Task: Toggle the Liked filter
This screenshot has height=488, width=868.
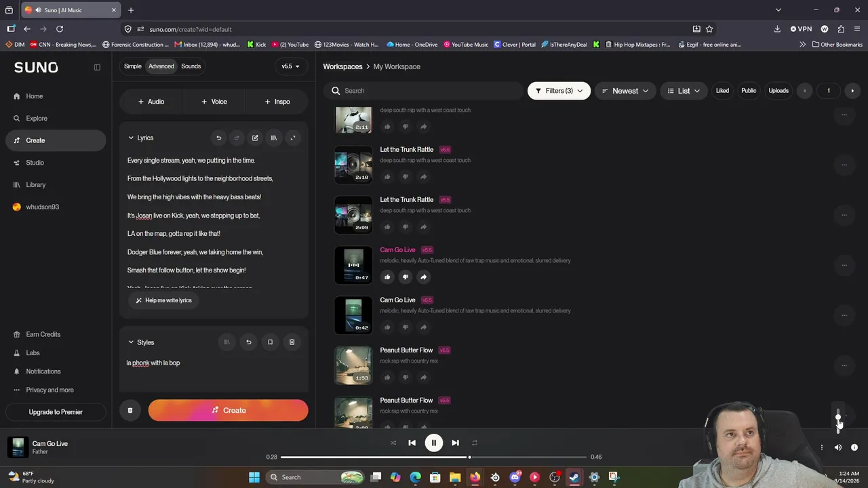Action: tap(722, 91)
